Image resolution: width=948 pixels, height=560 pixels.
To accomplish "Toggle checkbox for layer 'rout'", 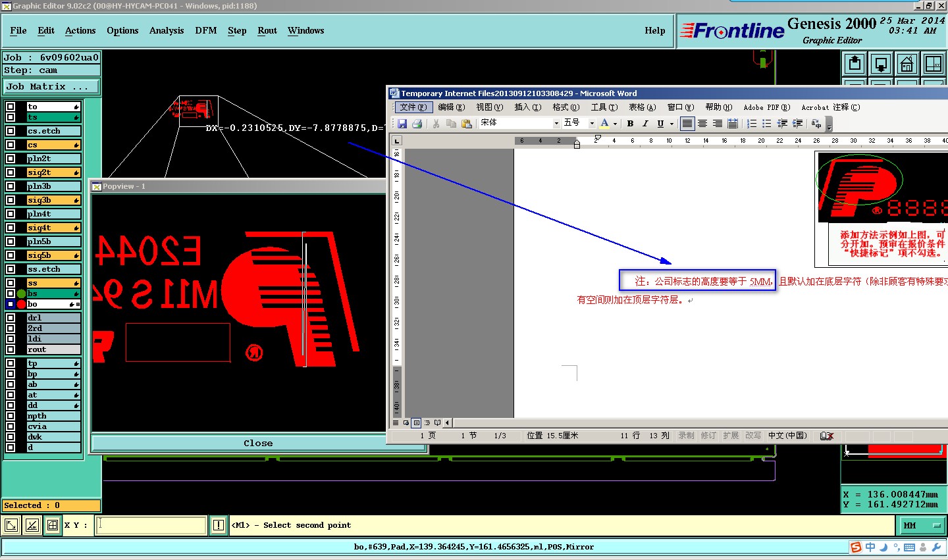I will pyautogui.click(x=11, y=349).
